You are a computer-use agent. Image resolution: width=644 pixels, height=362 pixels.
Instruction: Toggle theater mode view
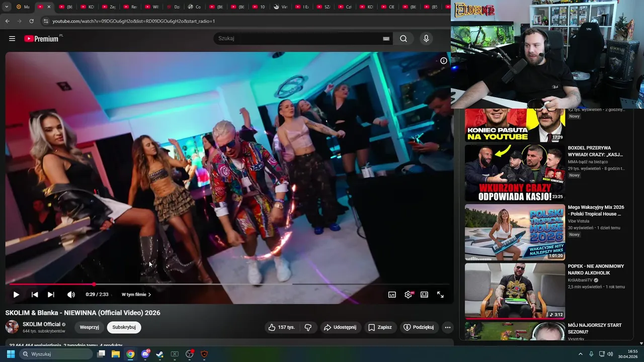point(424,295)
